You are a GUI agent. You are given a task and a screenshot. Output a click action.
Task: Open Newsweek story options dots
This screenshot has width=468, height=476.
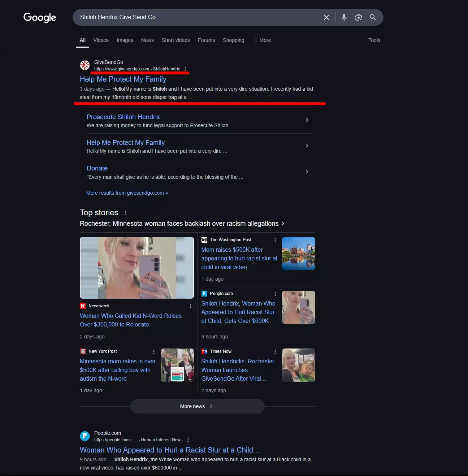coord(191,306)
